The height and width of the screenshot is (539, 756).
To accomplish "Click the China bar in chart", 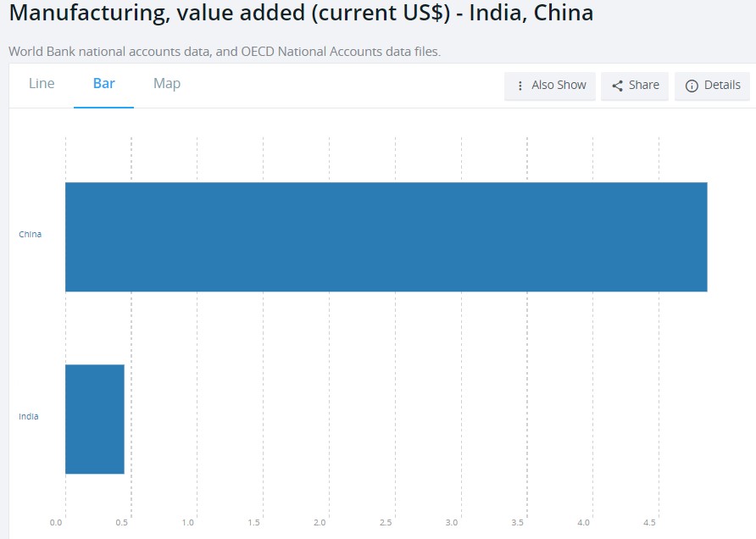I will [386, 237].
